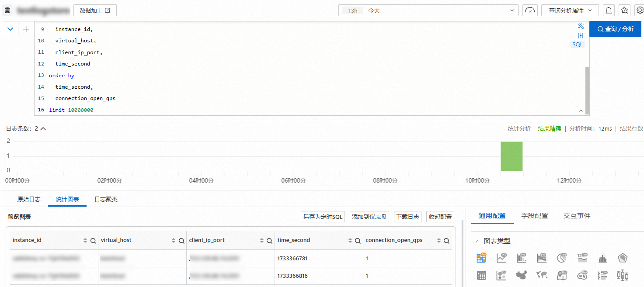This screenshot has width=644, height=287.
Task: Select the line chart type
Action: (501, 258)
